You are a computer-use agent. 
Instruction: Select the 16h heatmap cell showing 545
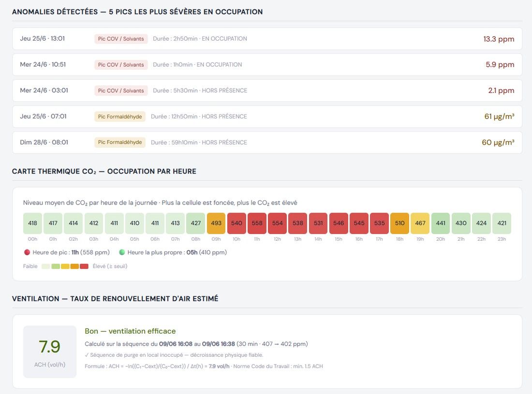coord(359,223)
